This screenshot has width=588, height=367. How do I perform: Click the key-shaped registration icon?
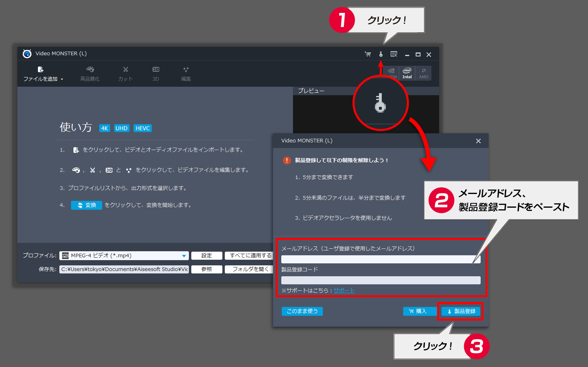(x=381, y=54)
